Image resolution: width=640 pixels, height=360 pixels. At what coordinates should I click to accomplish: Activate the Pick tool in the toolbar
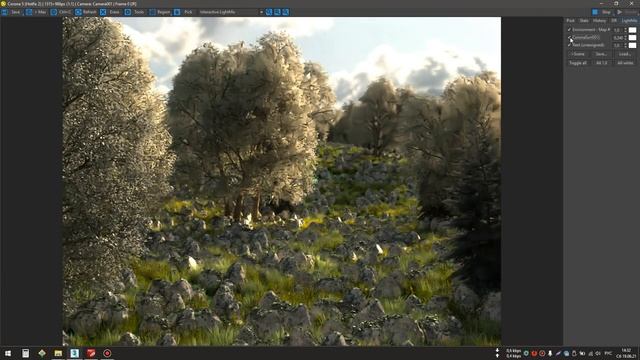click(x=184, y=12)
